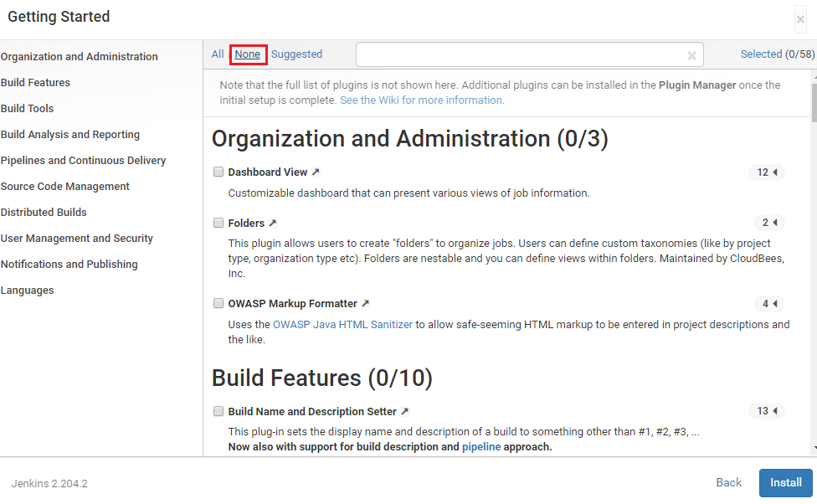Viewport: 817px width, 504px height.
Task: Open the OWASP Java HTML Sanitizer link
Action: (343, 324)
